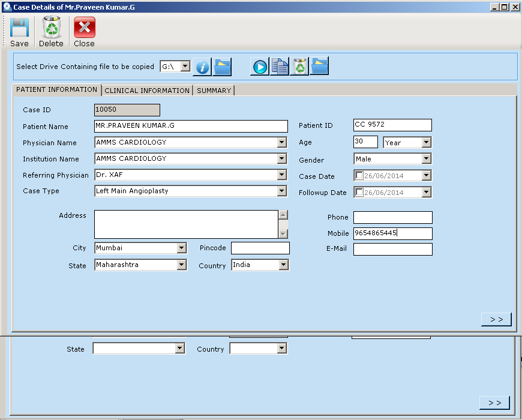This screenshot has width=522, height=420.
Task: Click the Patient Name text field
Action: (191, 126)
